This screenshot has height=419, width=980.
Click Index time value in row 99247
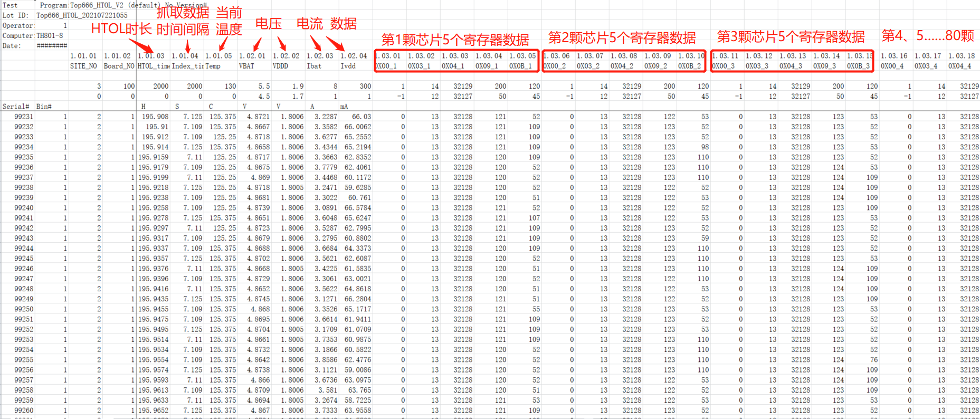pos(193,279)
